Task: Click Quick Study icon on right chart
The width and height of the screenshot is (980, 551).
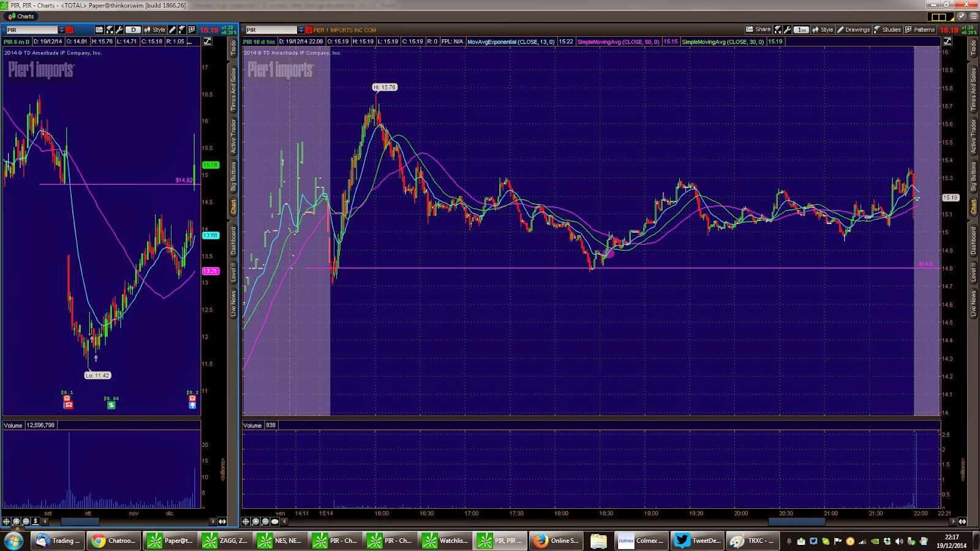Action: 778,29
